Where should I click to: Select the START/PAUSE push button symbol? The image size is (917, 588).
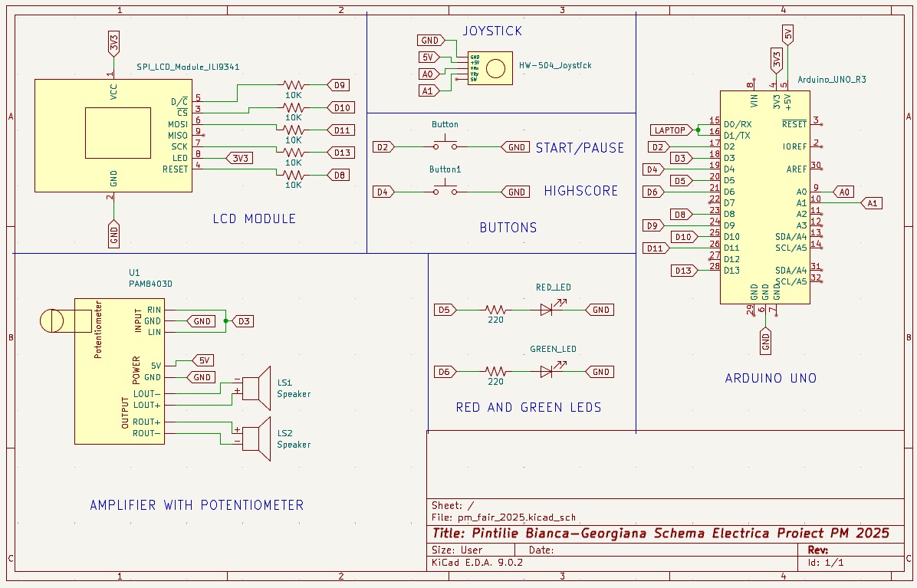pyautogui.click(x=445, y=146)
